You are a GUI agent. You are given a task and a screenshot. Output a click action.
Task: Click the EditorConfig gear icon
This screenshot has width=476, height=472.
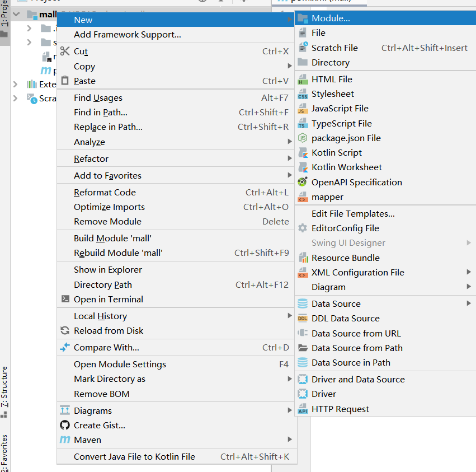coord(303,228)
